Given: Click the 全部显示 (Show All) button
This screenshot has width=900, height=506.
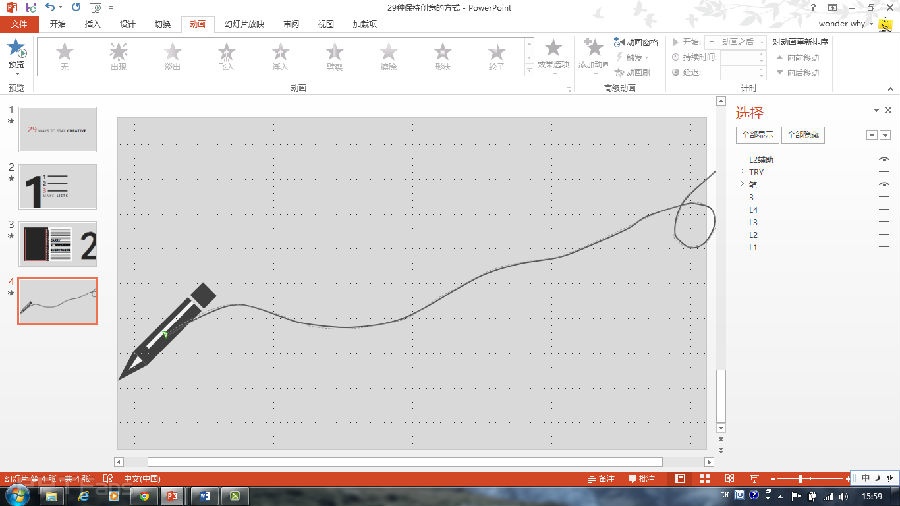Looking at the screenshot, I should [758, 135].
